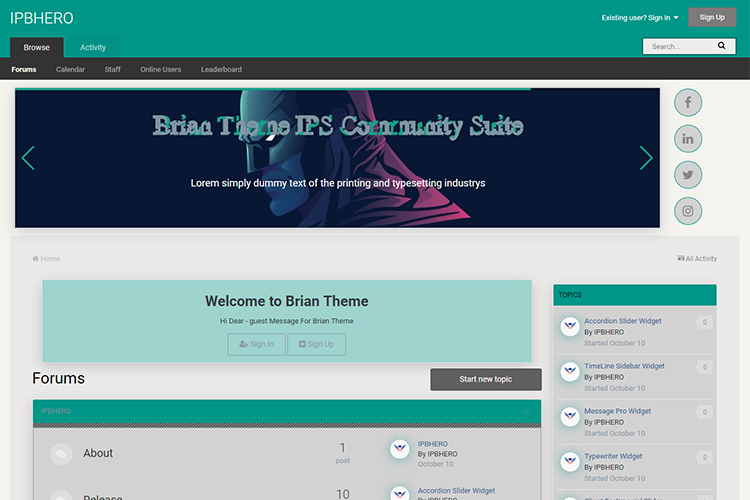Click the Sign Up button in header

pos(712,17)
